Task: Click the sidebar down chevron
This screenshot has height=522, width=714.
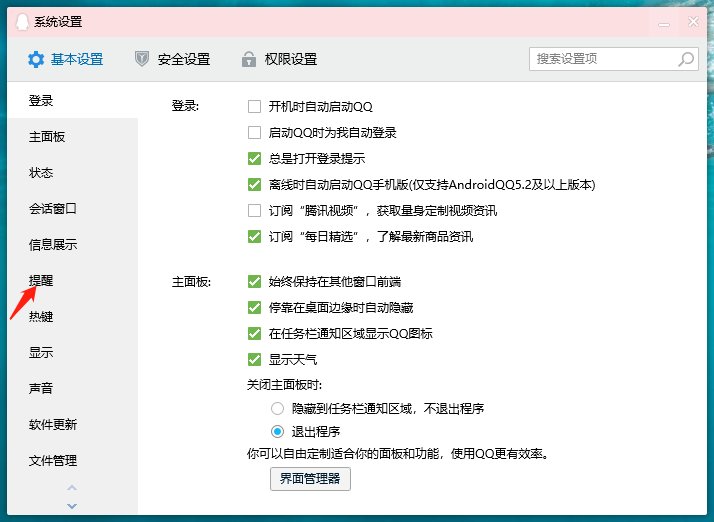Action: (x=72, y=506)
